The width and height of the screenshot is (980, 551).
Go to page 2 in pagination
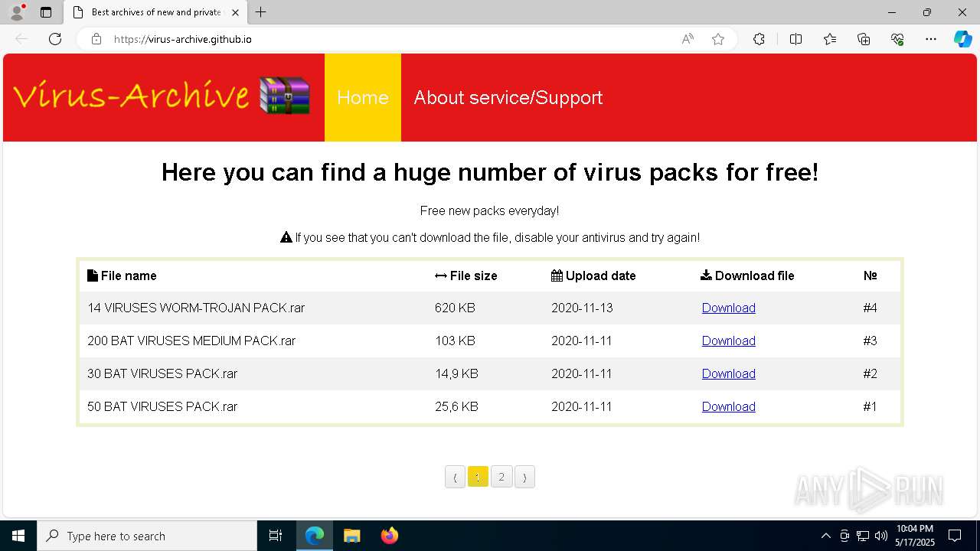[x=501, y=477]
